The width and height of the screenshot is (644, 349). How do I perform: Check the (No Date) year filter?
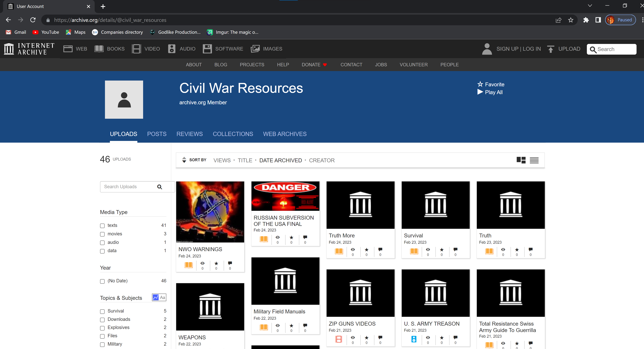click(x=102, y=281)
